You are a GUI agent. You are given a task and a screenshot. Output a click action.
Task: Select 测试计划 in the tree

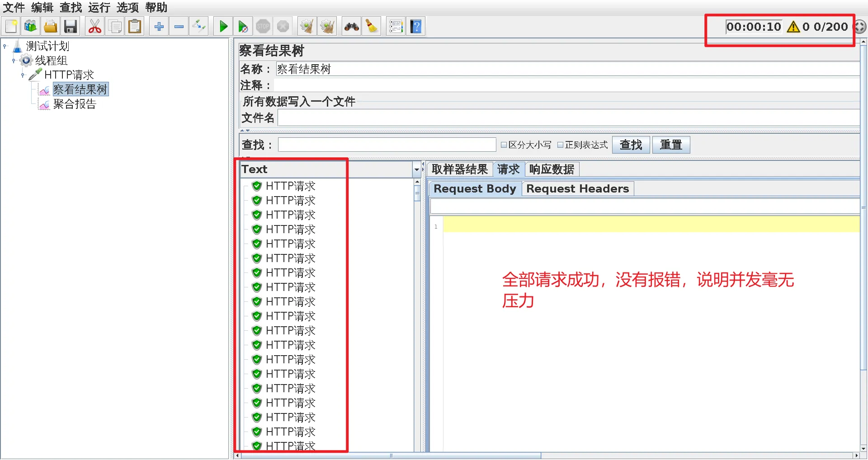47,46
